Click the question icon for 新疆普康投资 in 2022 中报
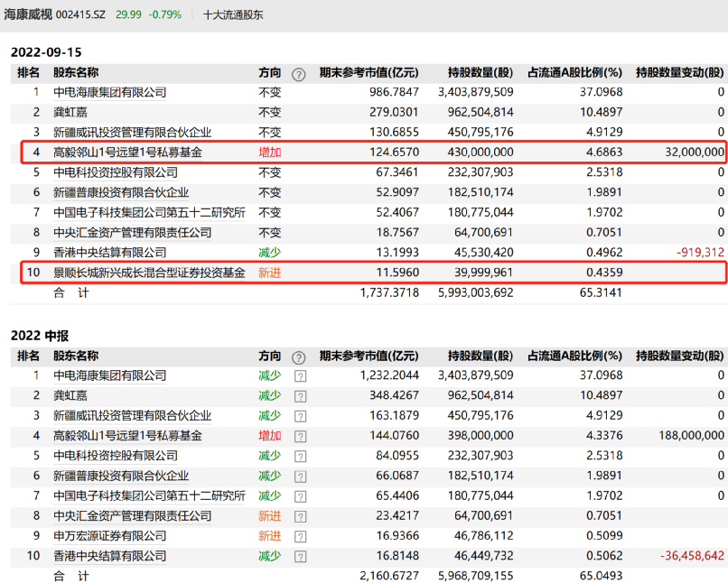Viewport: 728px width, 583px height. coord(299,476)
